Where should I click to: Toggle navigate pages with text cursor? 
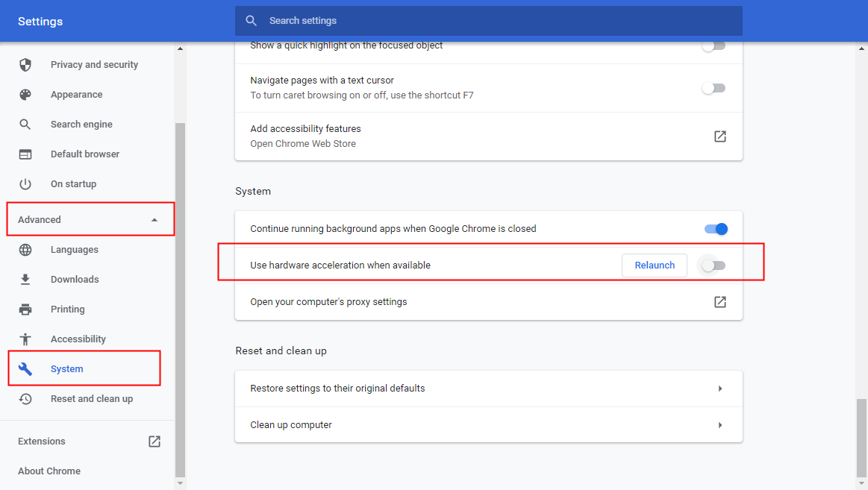[714, 88]
